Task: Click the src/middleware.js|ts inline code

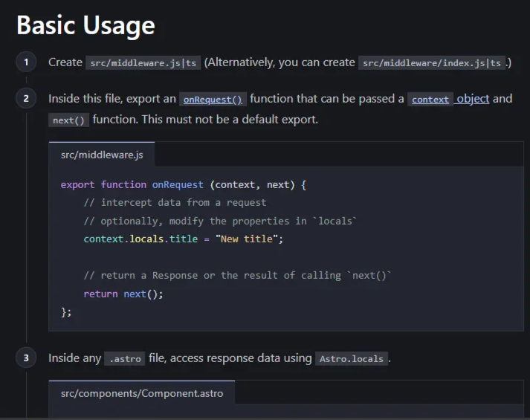Action: 143,63
